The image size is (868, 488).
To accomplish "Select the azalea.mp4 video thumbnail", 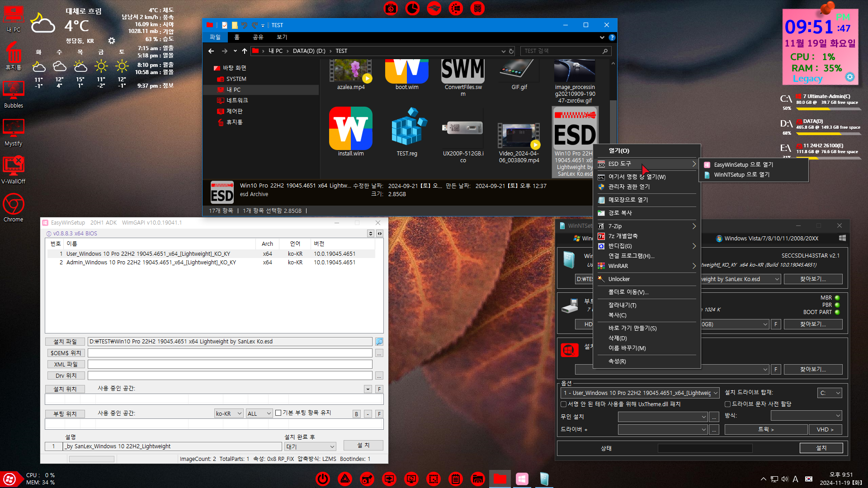I will [x=351, y=71].
